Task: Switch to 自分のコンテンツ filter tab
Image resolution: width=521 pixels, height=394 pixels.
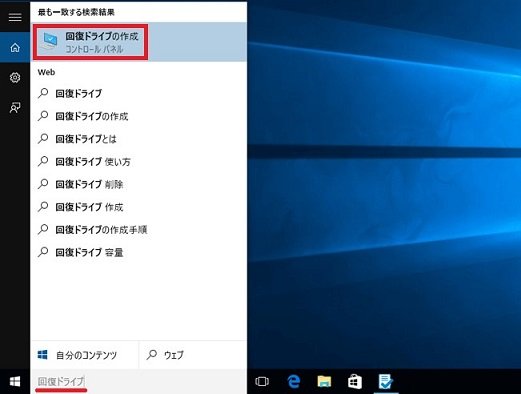Action: (84, 355)
